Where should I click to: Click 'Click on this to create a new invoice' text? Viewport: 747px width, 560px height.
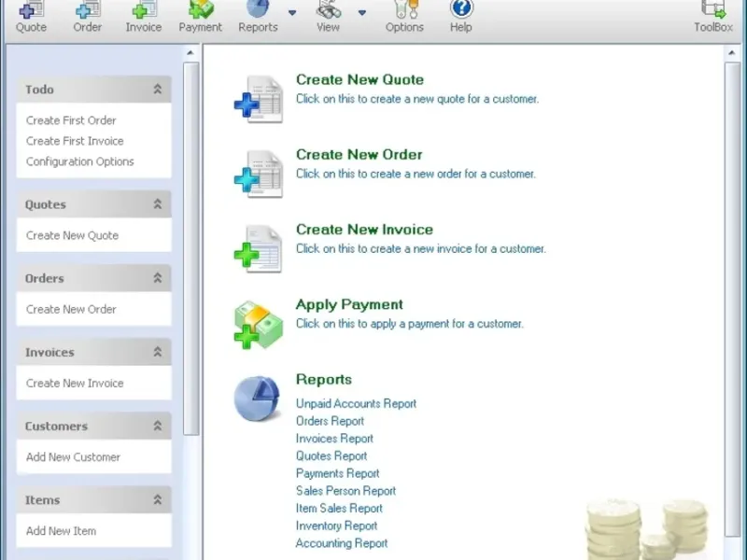(x=421, y=248)
